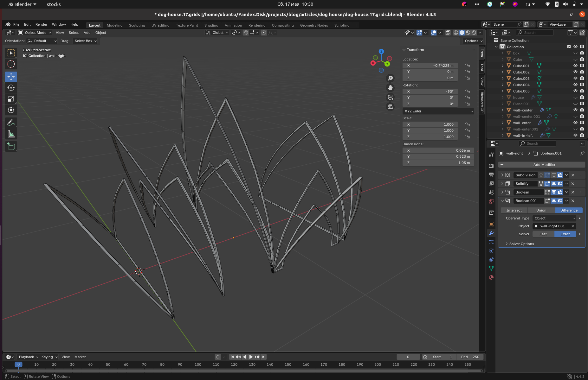
Task: Toggle Subdivision modifier viewport display
Action: (554, 175)
